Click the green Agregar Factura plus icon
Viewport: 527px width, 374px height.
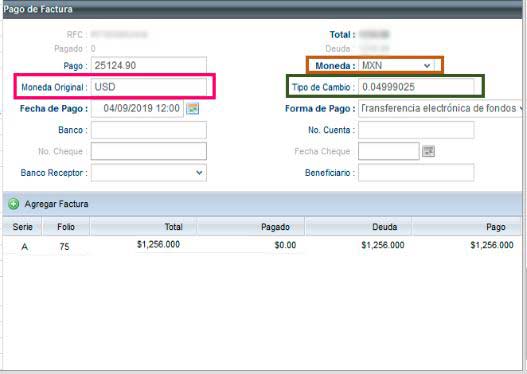tap(13, 204)
